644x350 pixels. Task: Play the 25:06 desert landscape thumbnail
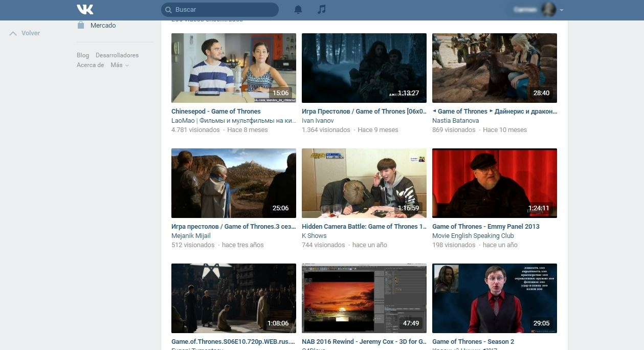pos(234,183)
